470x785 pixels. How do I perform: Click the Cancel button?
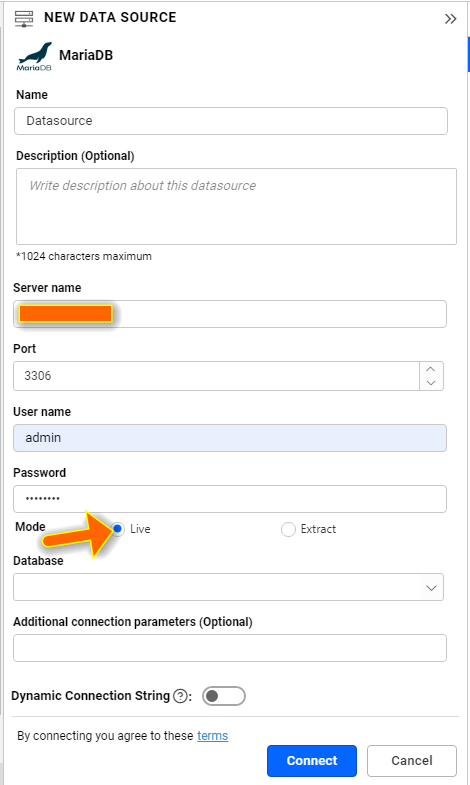pyautogui.click(x=412, y=760)
